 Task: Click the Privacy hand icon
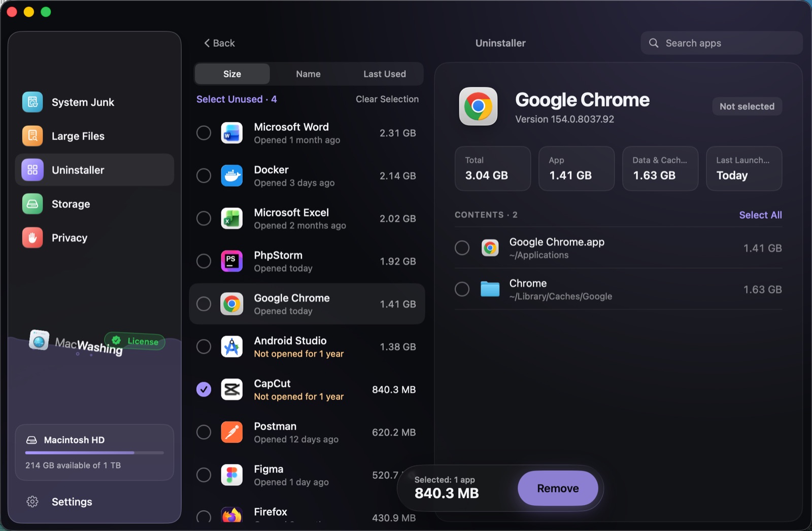click(x=32, y=238)
